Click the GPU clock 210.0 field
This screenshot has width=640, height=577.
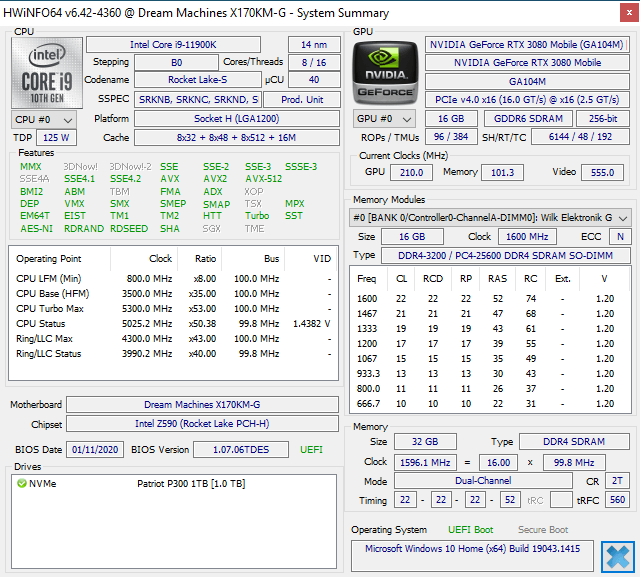click(411, 173)
